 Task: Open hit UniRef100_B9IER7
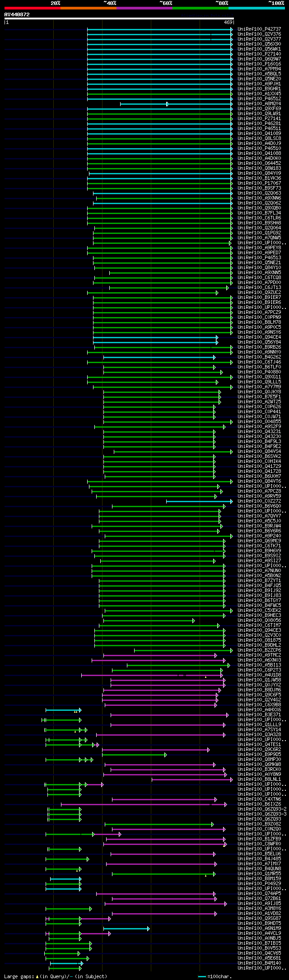(259, 297)
